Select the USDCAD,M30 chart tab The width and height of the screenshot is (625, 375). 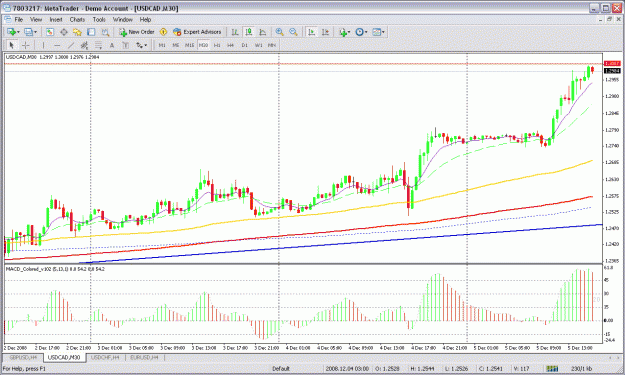tap(64, 357)
